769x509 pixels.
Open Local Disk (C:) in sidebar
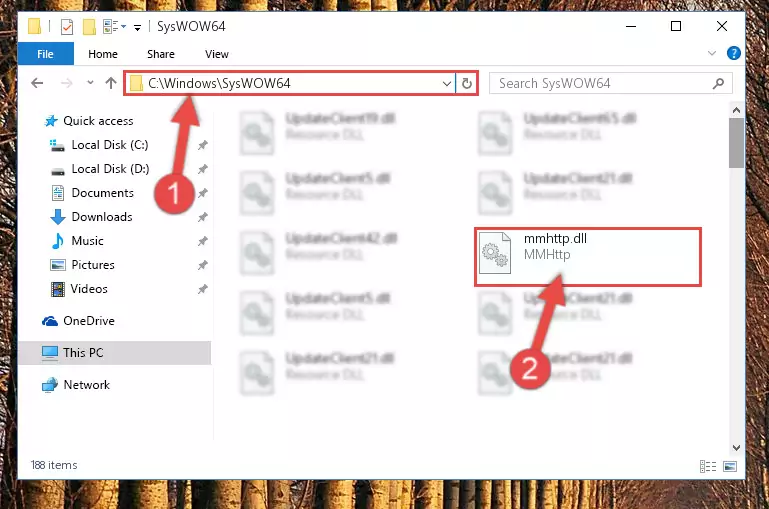click(x=110, y=145)
